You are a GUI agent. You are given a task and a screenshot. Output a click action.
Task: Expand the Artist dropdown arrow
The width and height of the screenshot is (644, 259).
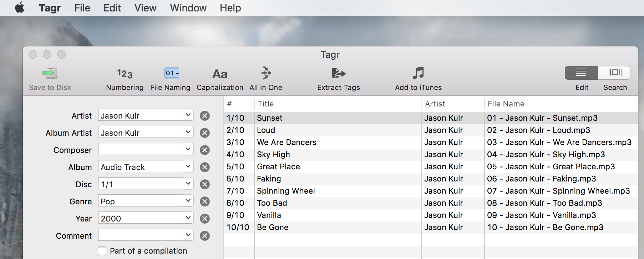188,115
